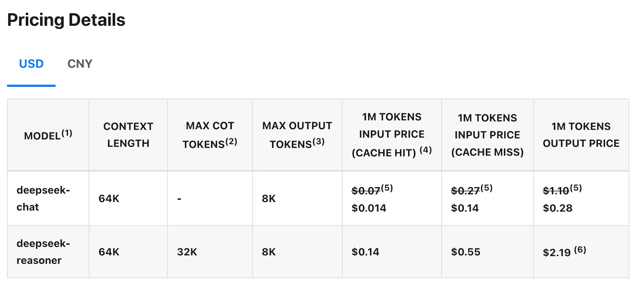Screen dimensions: 644x293
Task: Select the $0.14 cache miss price for deepseek-chat
Action: 465,208
